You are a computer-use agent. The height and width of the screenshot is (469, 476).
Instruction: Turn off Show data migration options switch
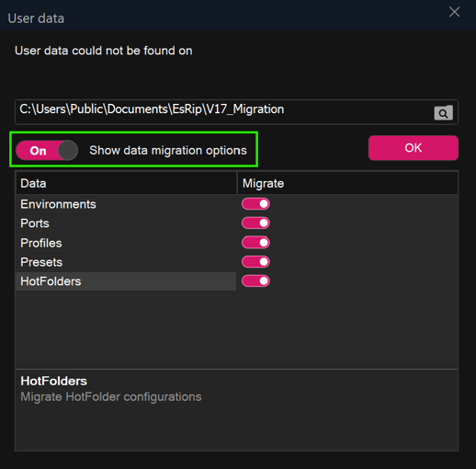click(47, 150)
